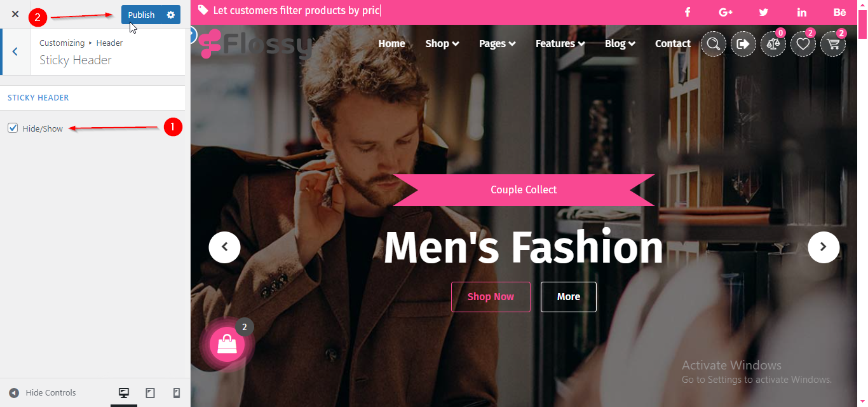Viewport: 868px width, 407px height.
Task: Open the compare scales icon
Action: tap(773, 44)
